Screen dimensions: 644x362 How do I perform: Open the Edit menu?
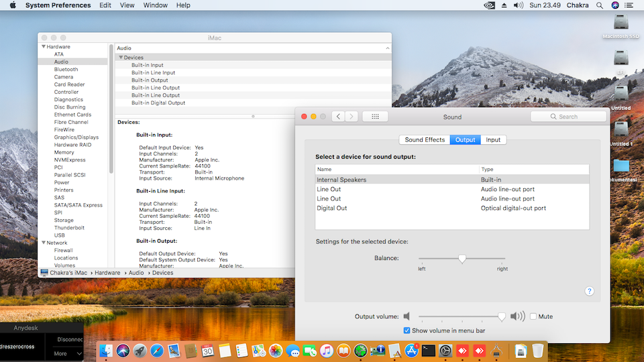tap(105, 5)
